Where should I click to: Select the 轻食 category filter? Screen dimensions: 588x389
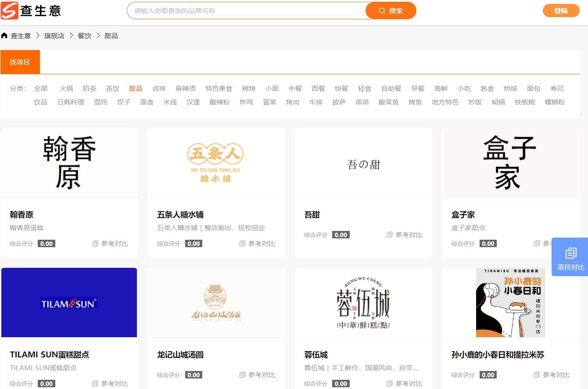(365, 89)
